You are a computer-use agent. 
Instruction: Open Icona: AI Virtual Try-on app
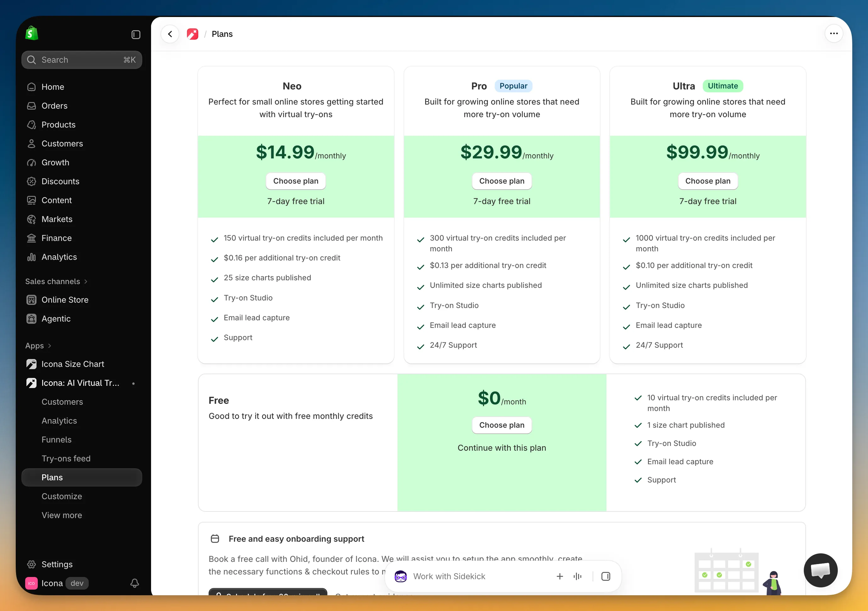tap(82, 383)
